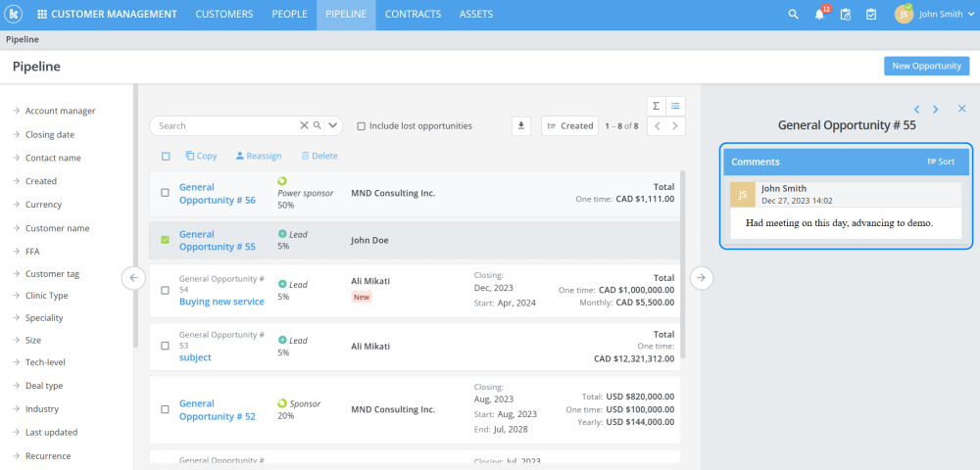Check the General Opportunity # 56 row
Image resolution: width=980 pixels, height=470 pixels.
point(165,193)
